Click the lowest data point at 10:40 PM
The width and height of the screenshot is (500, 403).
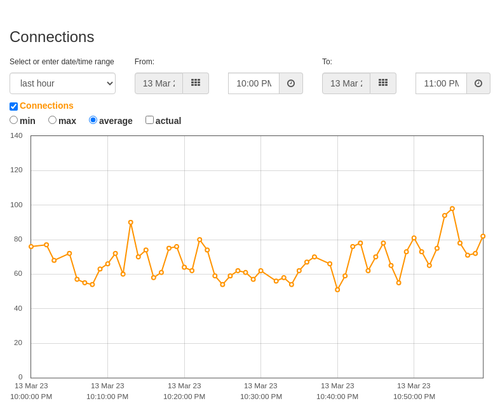coord(337,290)
